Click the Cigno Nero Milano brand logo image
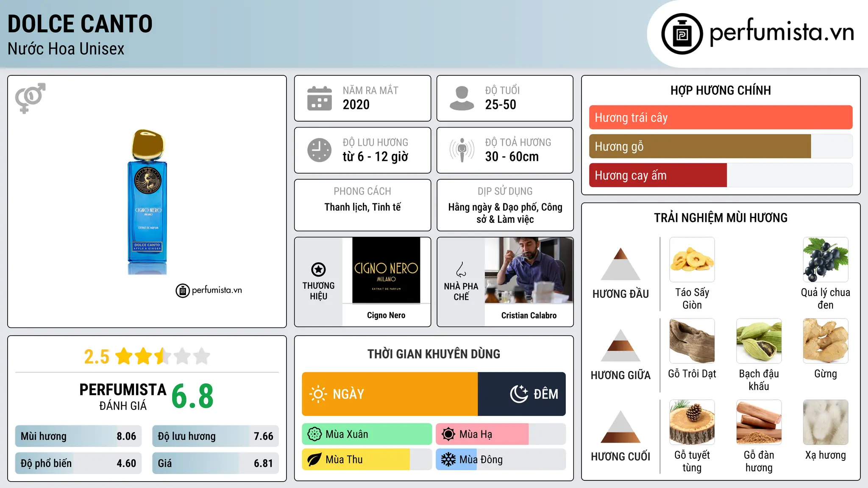The height and width of the screenshot is (488, 868). click(386, 270)
